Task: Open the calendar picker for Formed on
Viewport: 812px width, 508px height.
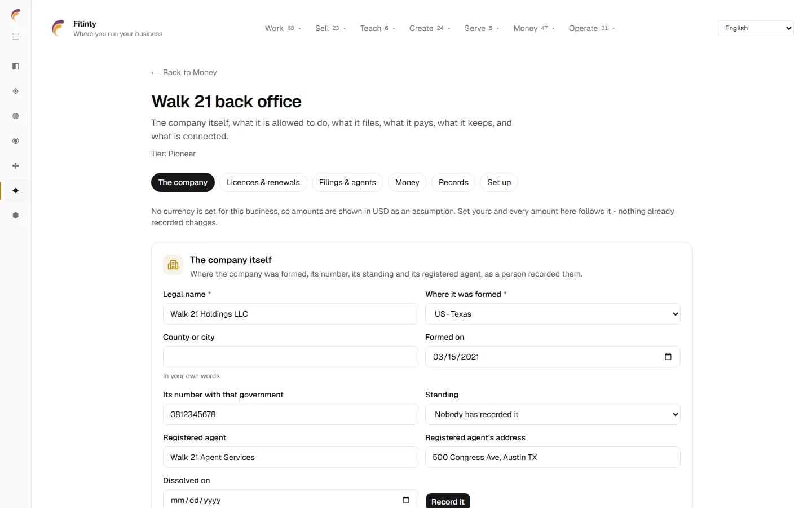Action: point(668,357)
